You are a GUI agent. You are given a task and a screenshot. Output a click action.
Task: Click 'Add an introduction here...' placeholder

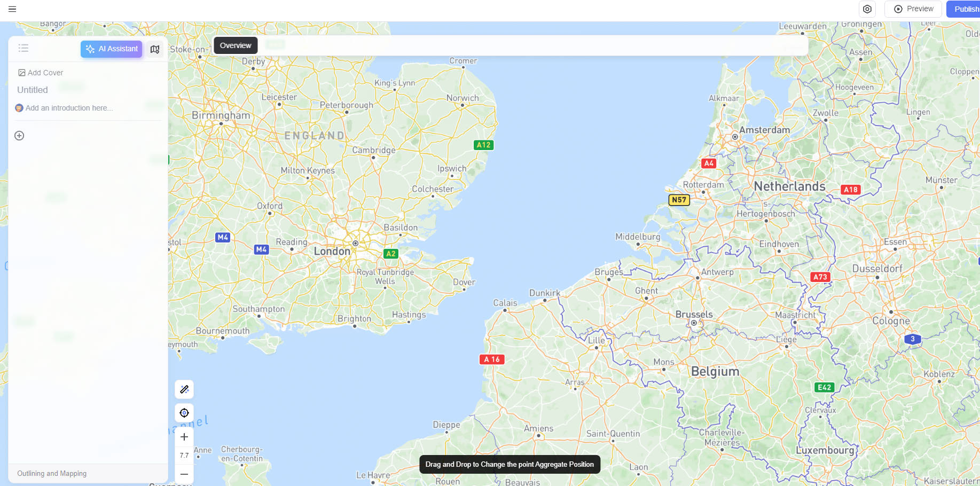click(69, 108)
